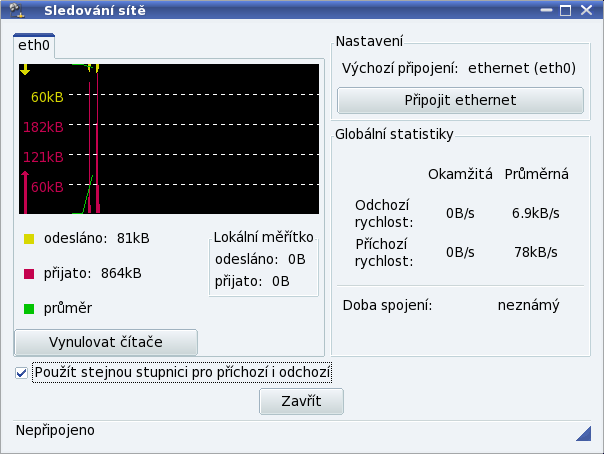Close the Sledování sítě window
The height and width of the screenshot is (454, 604).
[586, 10]
